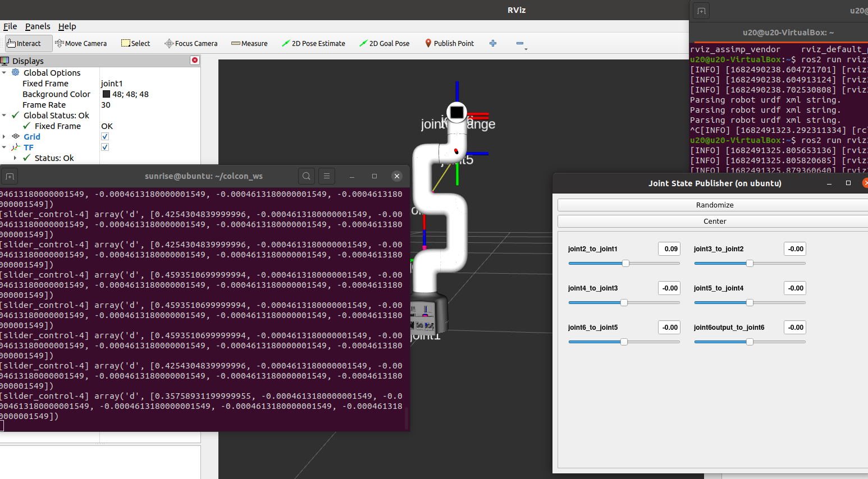Toggle the TF display checkbox
The height and width of the screenshot is (479, 868).
105,147
